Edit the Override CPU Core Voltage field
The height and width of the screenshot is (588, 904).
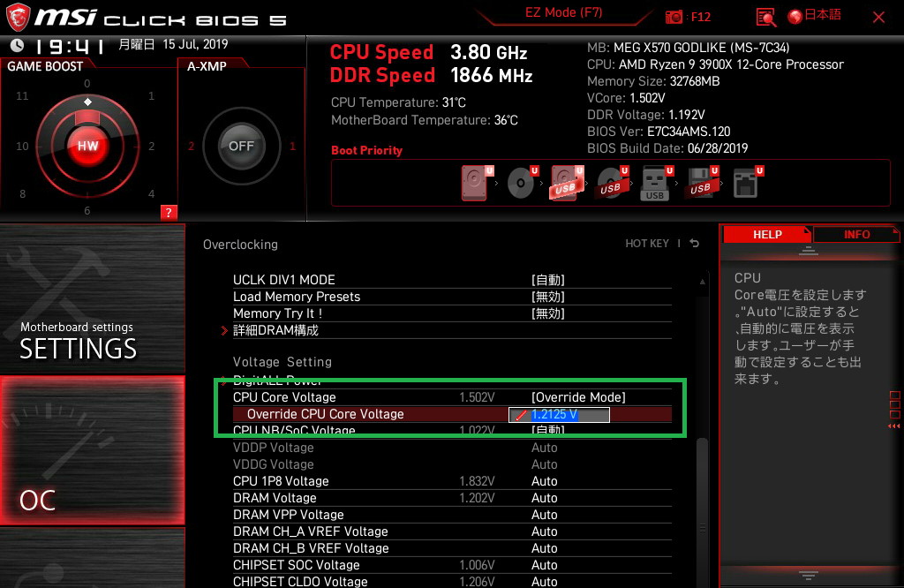(x=559, y=414)
